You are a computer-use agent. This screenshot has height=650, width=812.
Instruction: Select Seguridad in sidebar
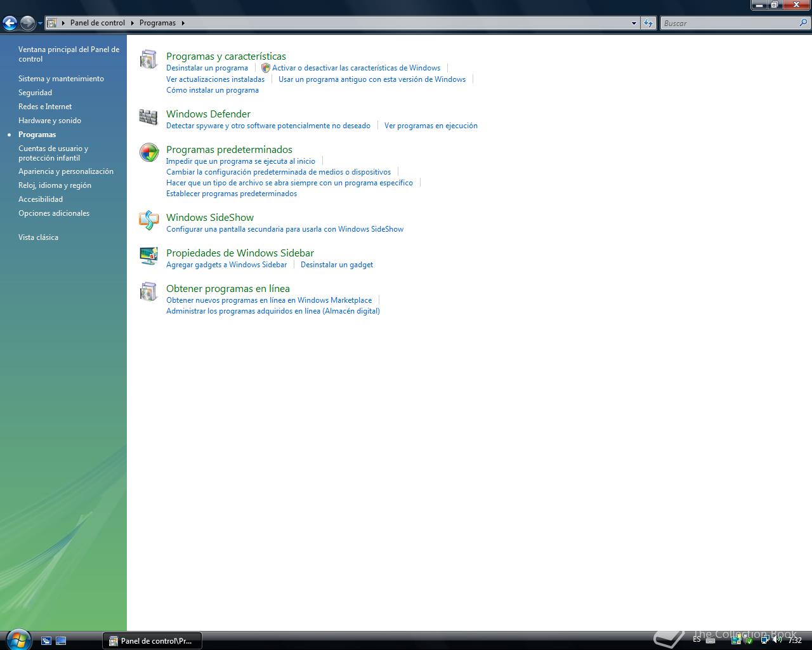(x=35, y=93)
